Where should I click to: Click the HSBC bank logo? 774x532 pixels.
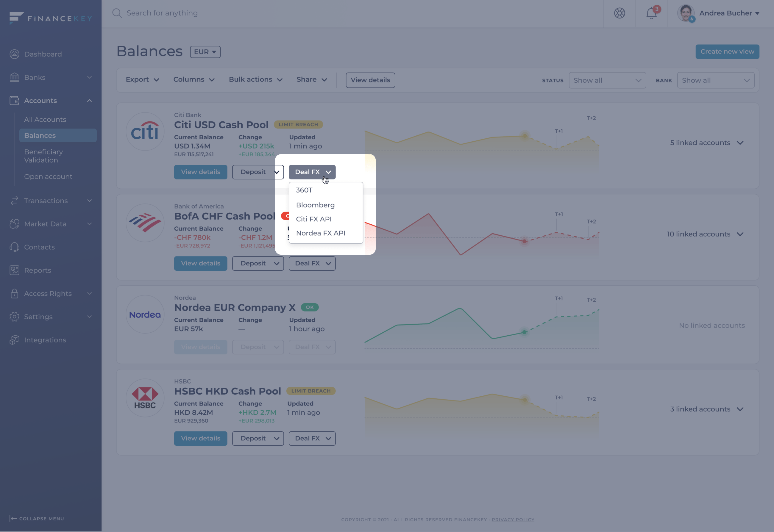(x=145, y=398)
